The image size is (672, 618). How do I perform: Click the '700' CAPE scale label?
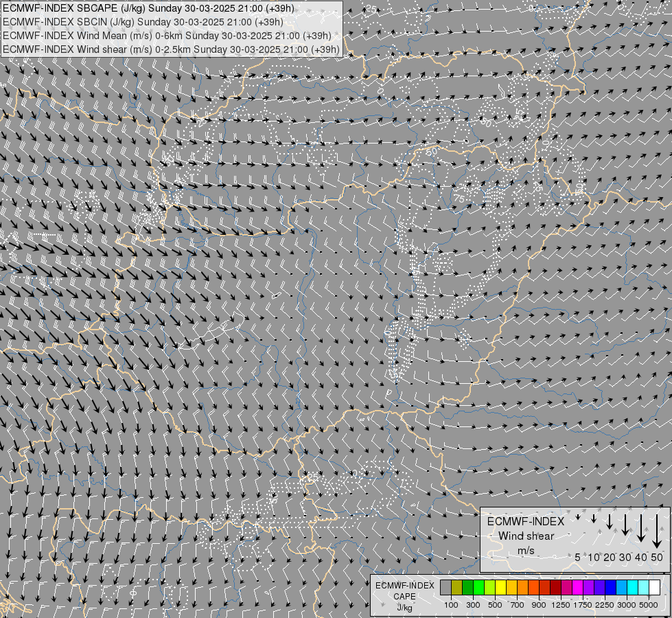[x=518, y=605]
